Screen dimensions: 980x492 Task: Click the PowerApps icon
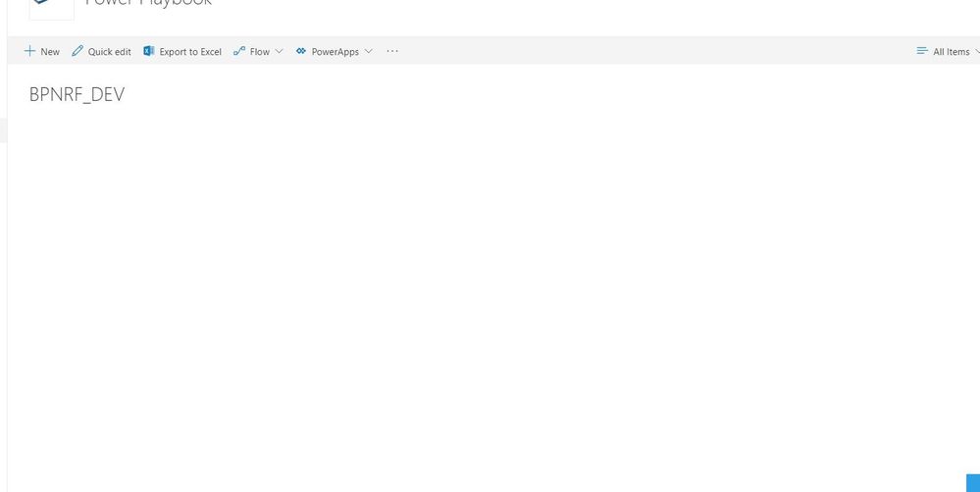tap(300, 51)
